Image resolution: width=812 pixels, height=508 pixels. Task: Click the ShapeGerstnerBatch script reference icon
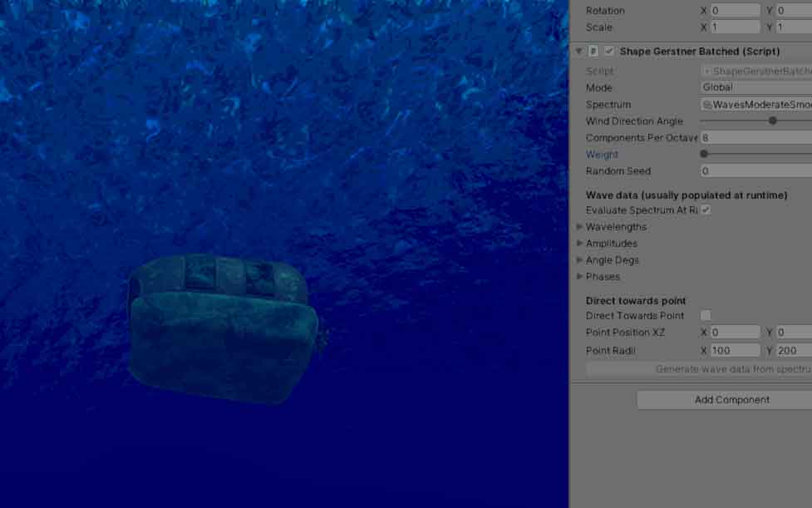tap(706, 71)
